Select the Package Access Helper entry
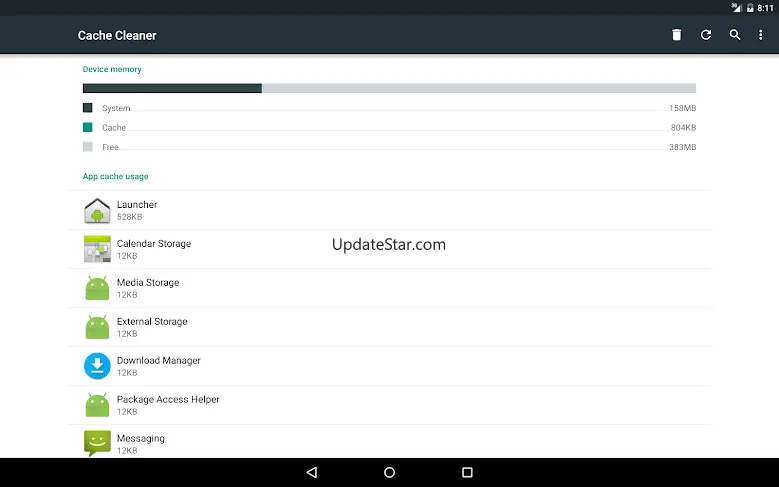 click(x=389, y=405)
